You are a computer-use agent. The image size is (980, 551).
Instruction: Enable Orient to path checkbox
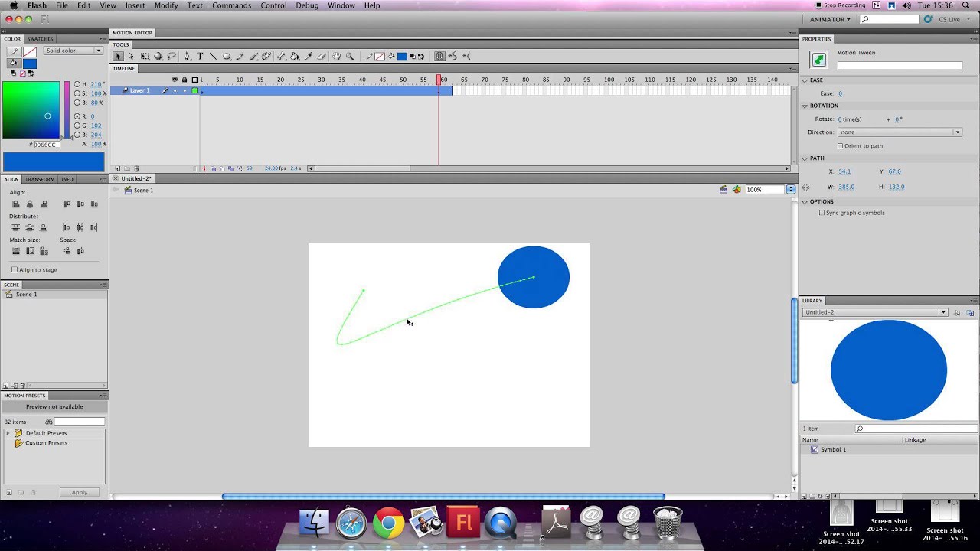coord(840,145)
